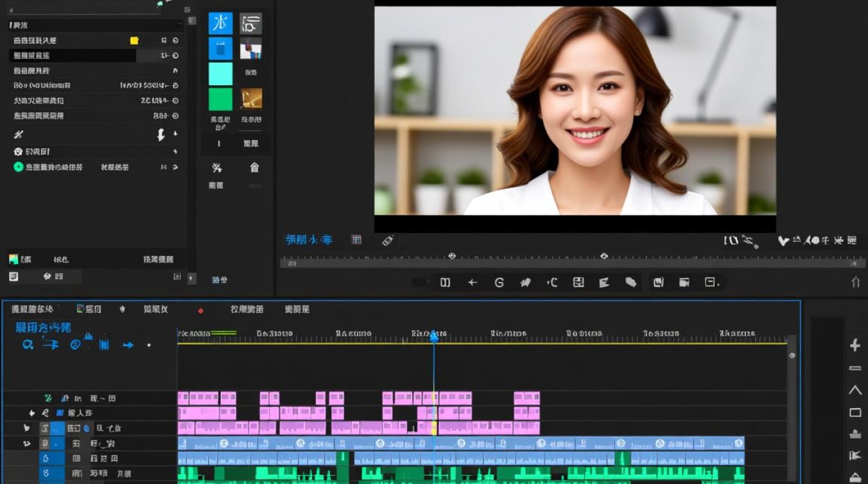Click the multicolor square icon at the properties panel bottom
This screenshot has height=484, width=868.
[x=14, y=259]
